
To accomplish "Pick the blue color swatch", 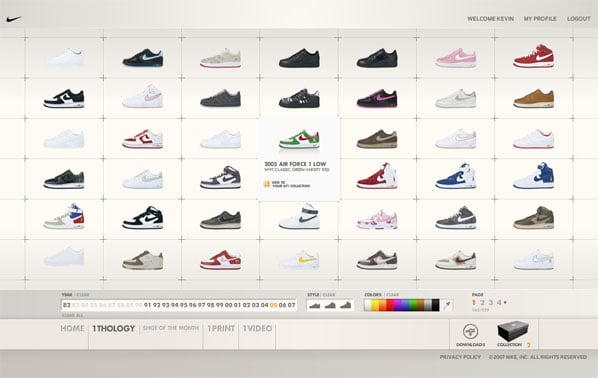I will point(405,305).
